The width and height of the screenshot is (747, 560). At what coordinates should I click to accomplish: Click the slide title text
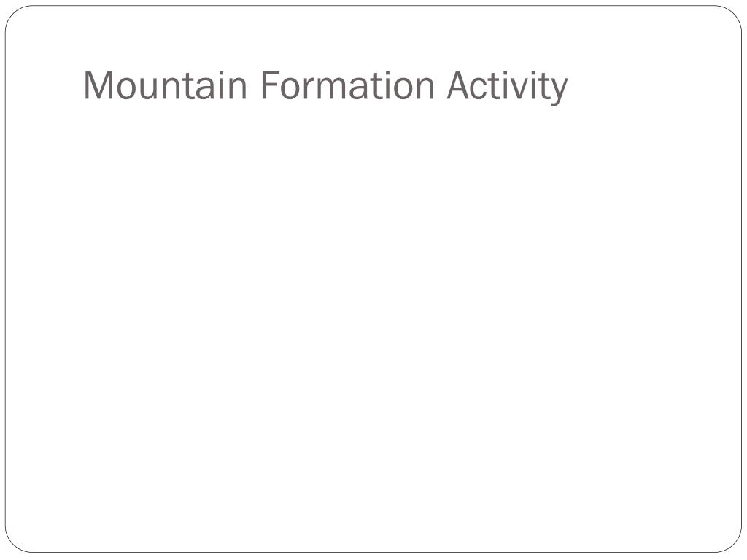coord(325,86)
